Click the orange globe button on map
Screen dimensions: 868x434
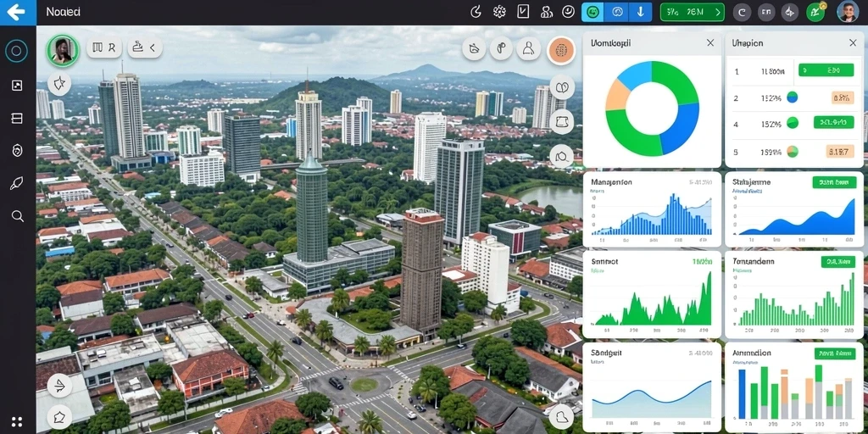561,50
